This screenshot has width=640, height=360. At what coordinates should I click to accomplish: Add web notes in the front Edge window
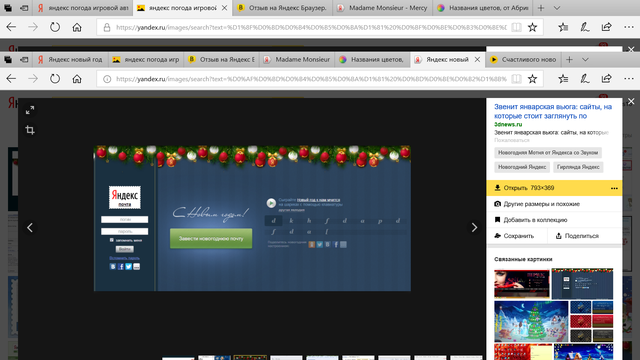[x=585, y=79]
